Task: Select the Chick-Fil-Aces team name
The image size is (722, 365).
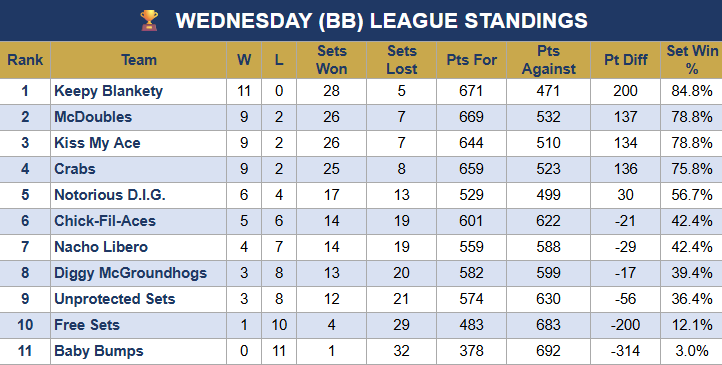Action: click(105, 221)
